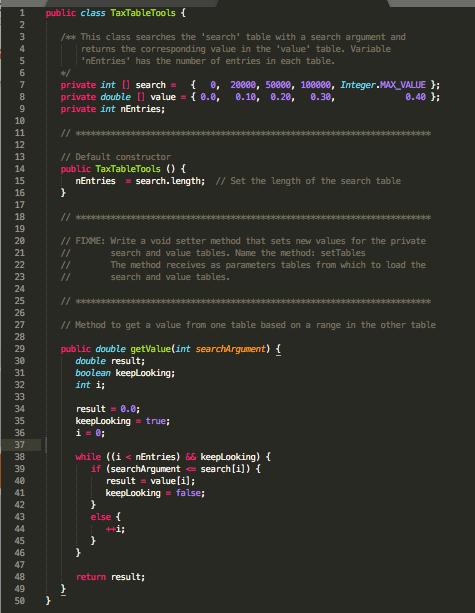Click 'boolean keepLooking;' declaration
This screenshot has height=613, width=475.
tap(125, 373)
